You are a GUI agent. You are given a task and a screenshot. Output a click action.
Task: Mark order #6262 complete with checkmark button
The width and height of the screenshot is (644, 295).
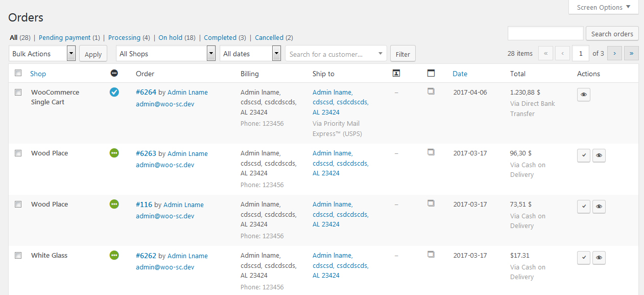coord(584,258)
